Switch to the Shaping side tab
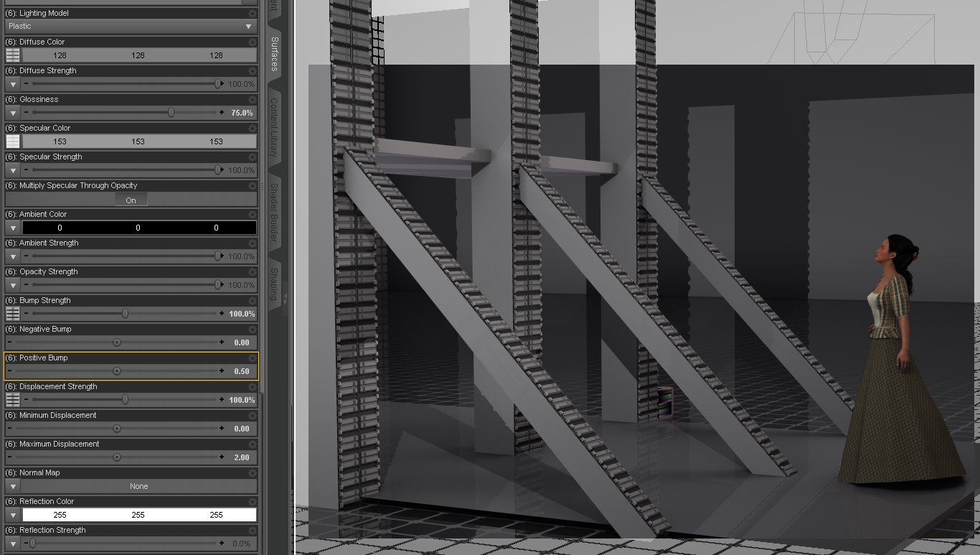Viewport: 980px width, 555px height. (x=275, y=284)
